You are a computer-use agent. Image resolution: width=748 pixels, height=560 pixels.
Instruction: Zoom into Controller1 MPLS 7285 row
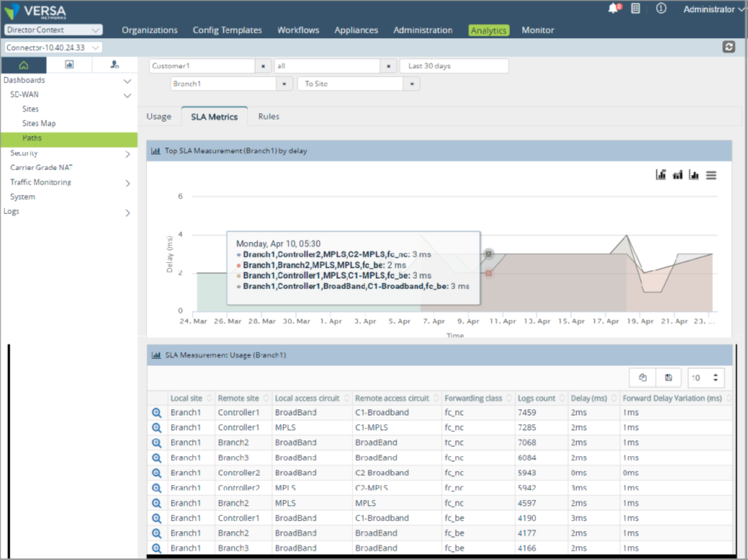click(x=156, y=428)
